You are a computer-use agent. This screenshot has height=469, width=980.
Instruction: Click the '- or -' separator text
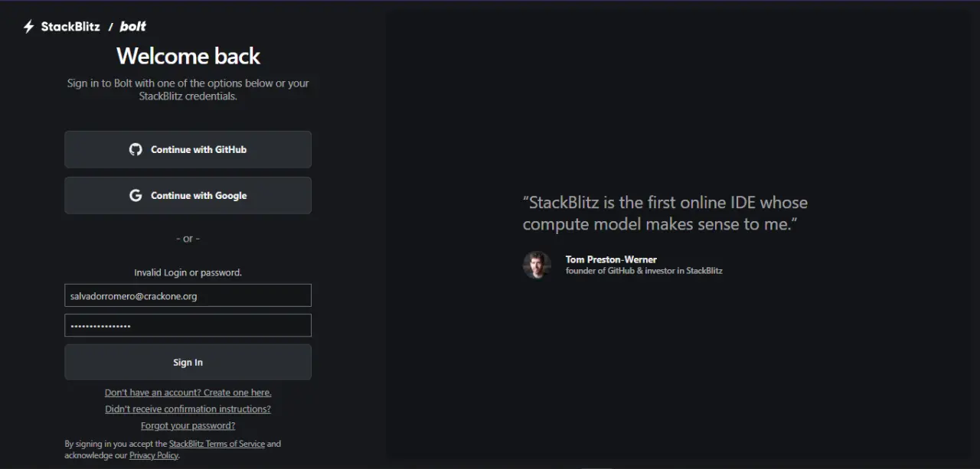coord(188,239)
